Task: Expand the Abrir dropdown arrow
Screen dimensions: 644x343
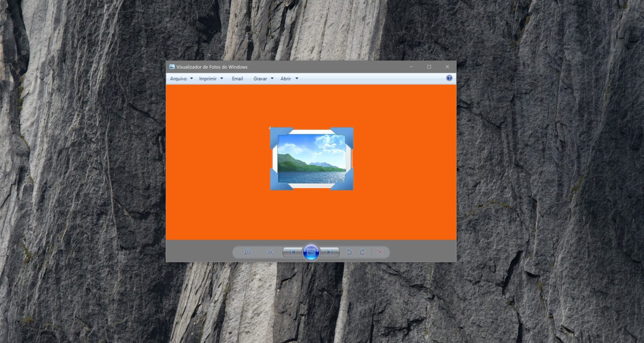Action: [297, 79]
